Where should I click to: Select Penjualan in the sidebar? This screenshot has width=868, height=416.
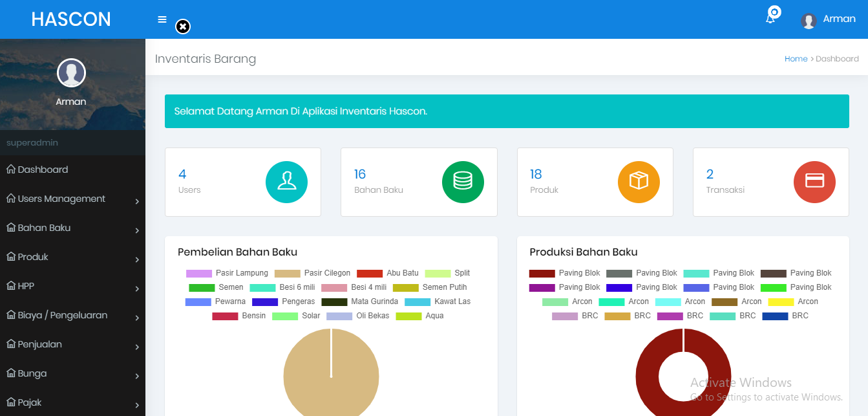(x=40, y=345)
